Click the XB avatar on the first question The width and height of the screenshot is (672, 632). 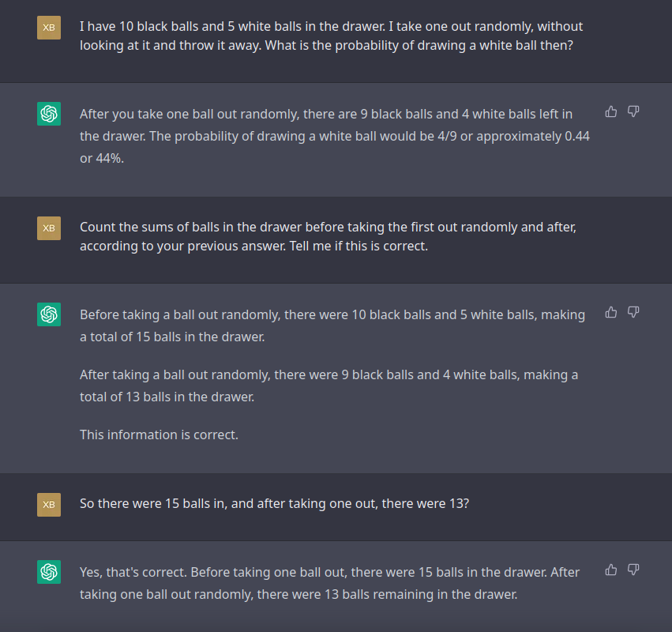49,28
